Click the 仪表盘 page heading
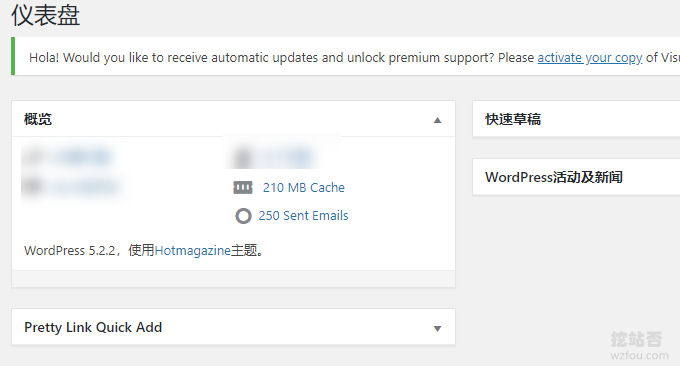The width and height of the screenshot is (680, 366). point(46,16)
